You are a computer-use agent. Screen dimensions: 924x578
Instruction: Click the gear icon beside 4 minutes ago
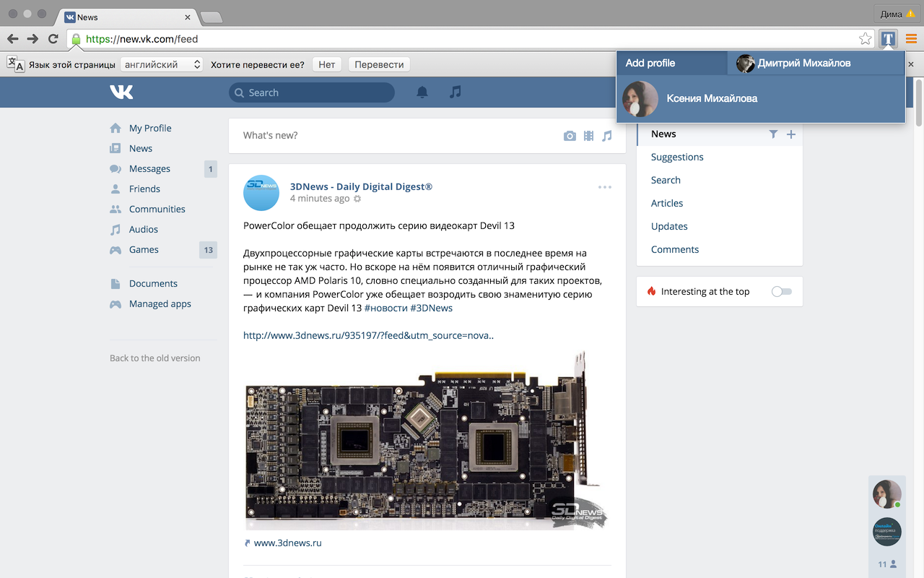(357, 199)
